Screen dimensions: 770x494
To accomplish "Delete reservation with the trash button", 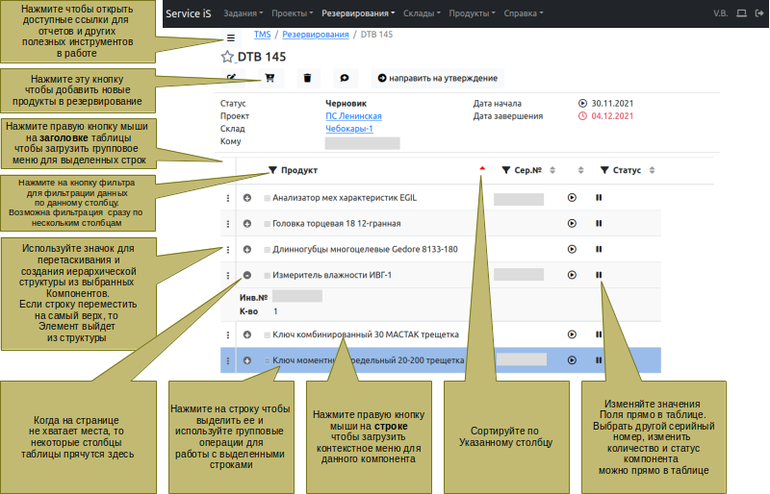I will pyautogui.click(x=307, y=78).
